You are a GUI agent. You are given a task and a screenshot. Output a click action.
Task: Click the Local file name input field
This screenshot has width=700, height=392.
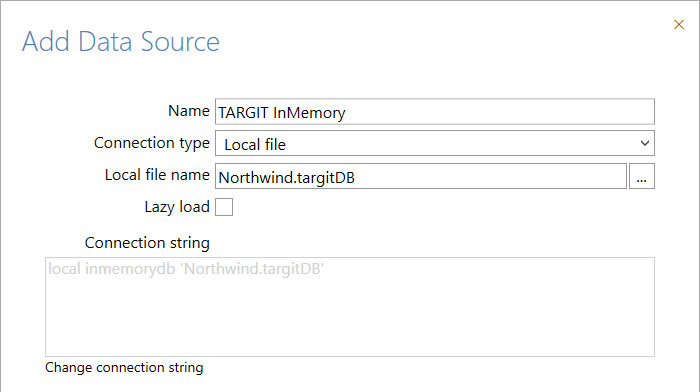pos(421,176)
